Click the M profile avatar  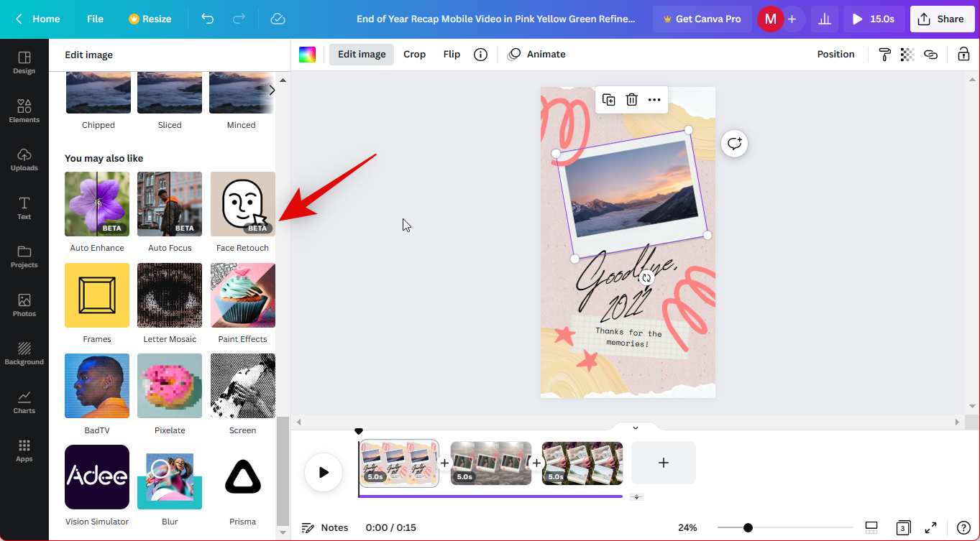[770, 19]
